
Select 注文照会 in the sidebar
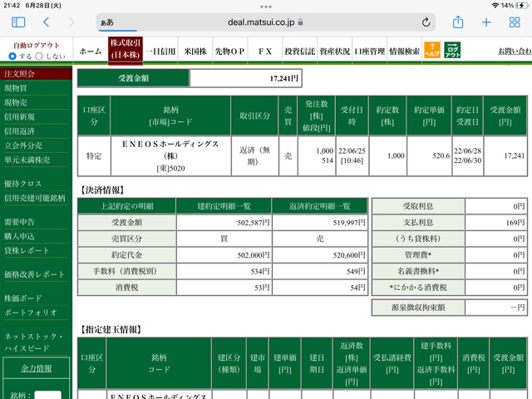(36, 74)
